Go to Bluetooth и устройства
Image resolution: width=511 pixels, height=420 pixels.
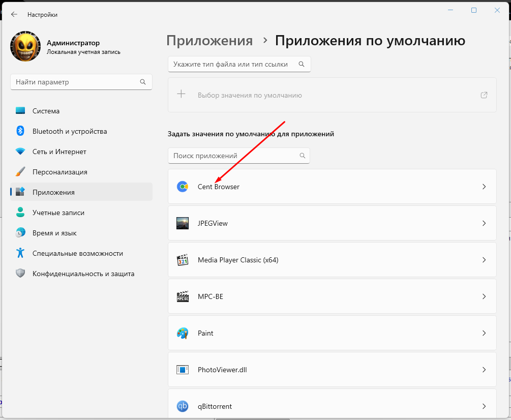click(x=81, y=131)
